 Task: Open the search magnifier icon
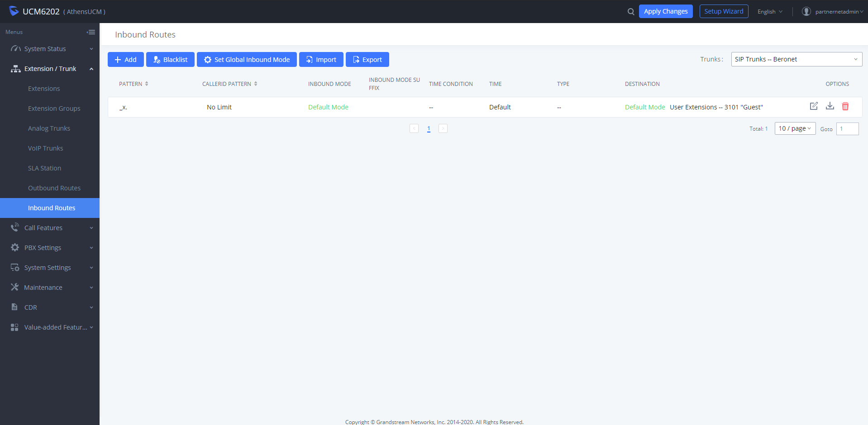(630, 12)
